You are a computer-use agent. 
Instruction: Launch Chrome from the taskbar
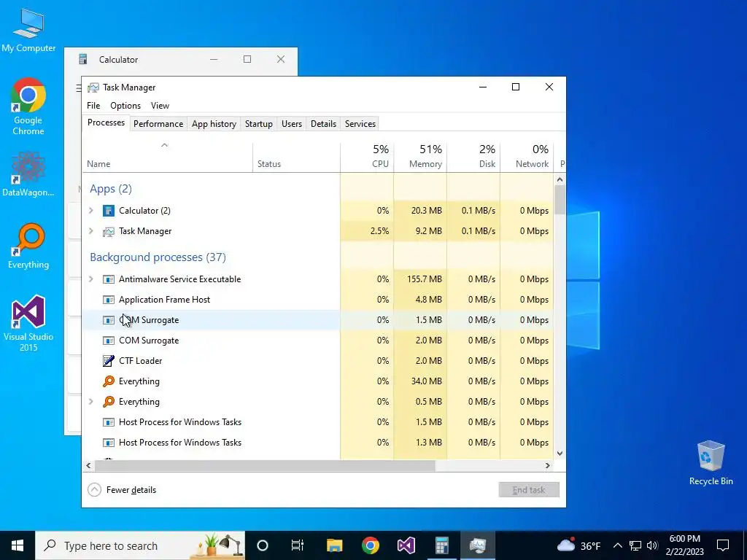(370, 545)
